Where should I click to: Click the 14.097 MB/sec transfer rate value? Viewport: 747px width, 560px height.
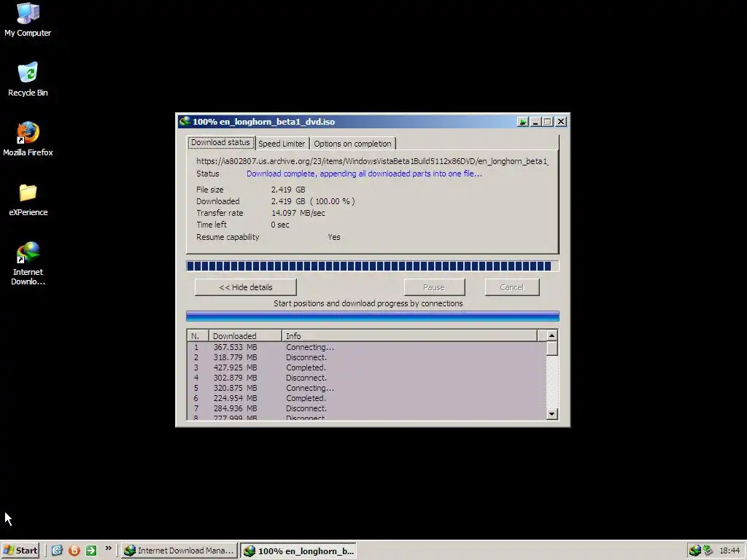[298, 213]
